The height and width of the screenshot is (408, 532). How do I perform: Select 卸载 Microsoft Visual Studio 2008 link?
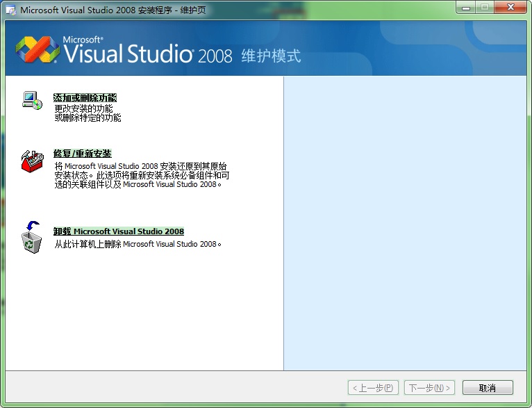coord(119,231)
